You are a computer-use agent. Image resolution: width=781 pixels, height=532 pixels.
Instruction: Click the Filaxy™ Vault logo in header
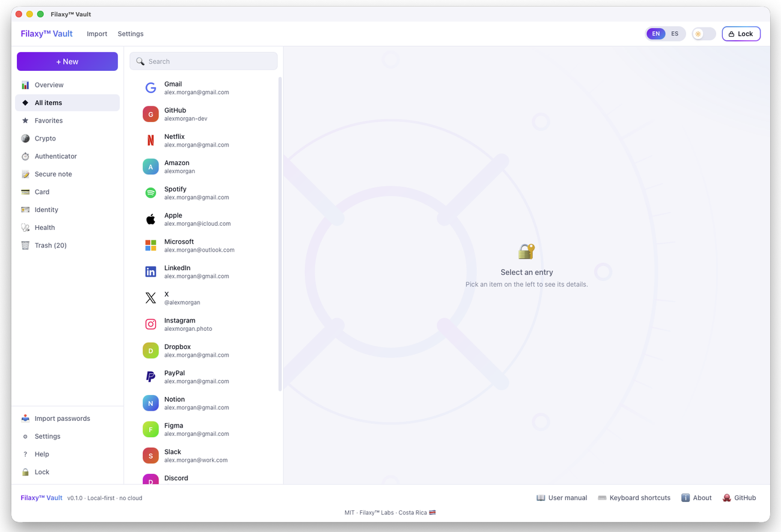click(x=46, y=34)
